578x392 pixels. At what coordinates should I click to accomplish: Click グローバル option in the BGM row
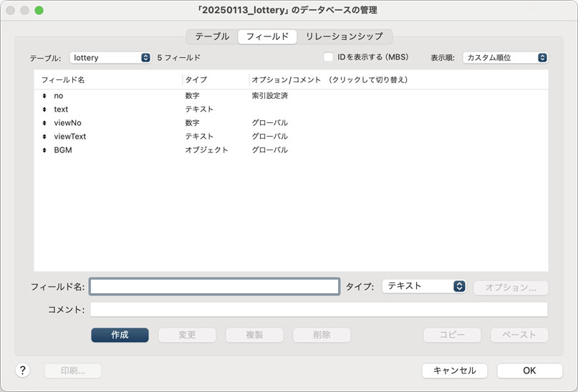coord(269,150)
